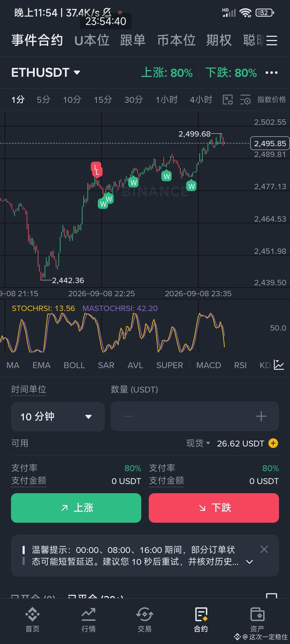
Task: Select the 15分 timeframe tab
Action: point(103,100)
